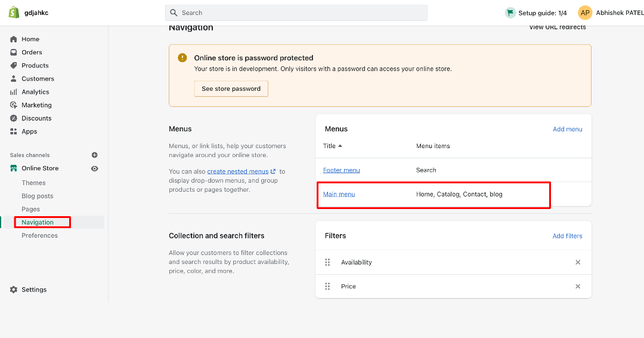Remove the Price filter

(x=578, y=286)
